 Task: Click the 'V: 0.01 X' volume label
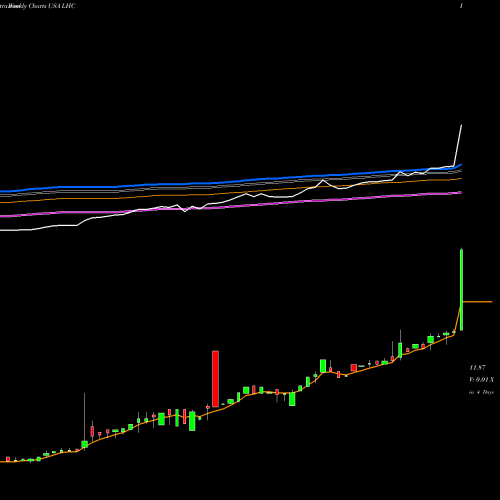(x=482, y=380)
